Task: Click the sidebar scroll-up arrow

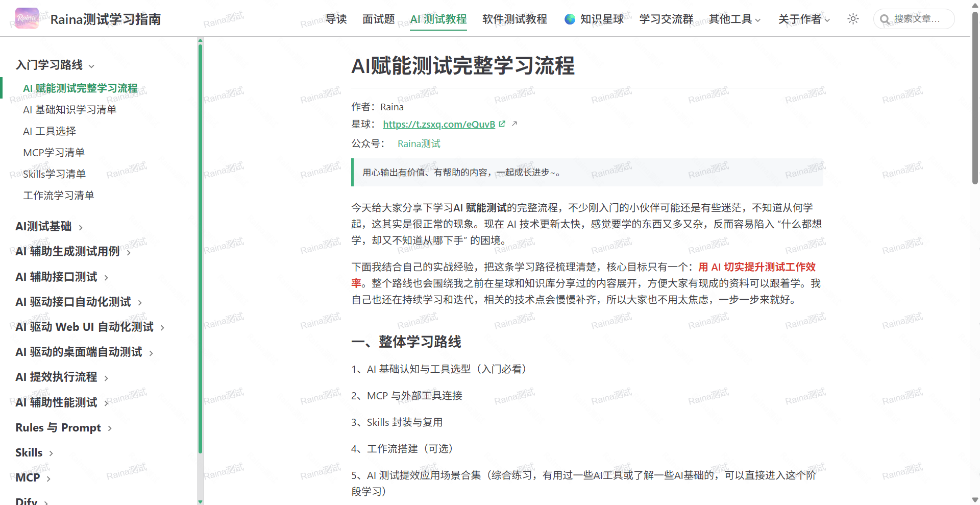Action: (200, 40)
